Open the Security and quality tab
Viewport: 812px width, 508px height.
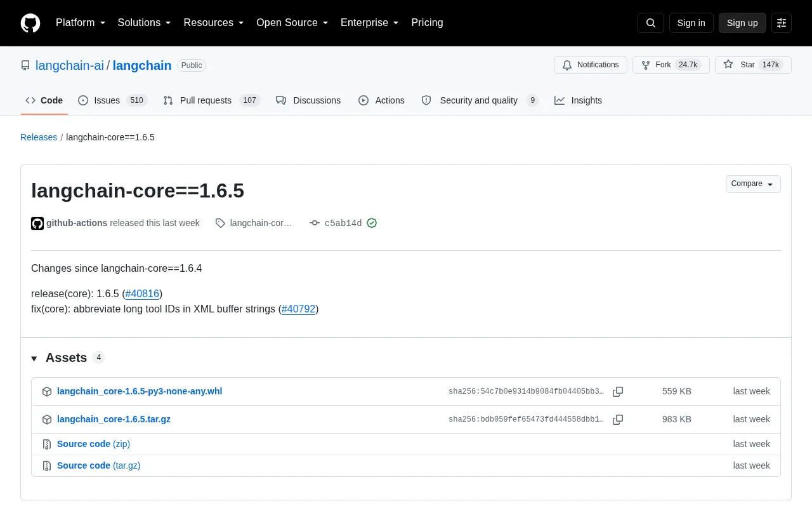[x=480, y=100]
